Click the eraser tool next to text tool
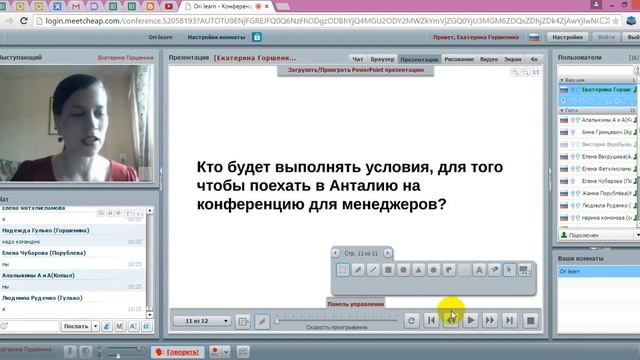640x360 pixels. [x=494, y=270]
